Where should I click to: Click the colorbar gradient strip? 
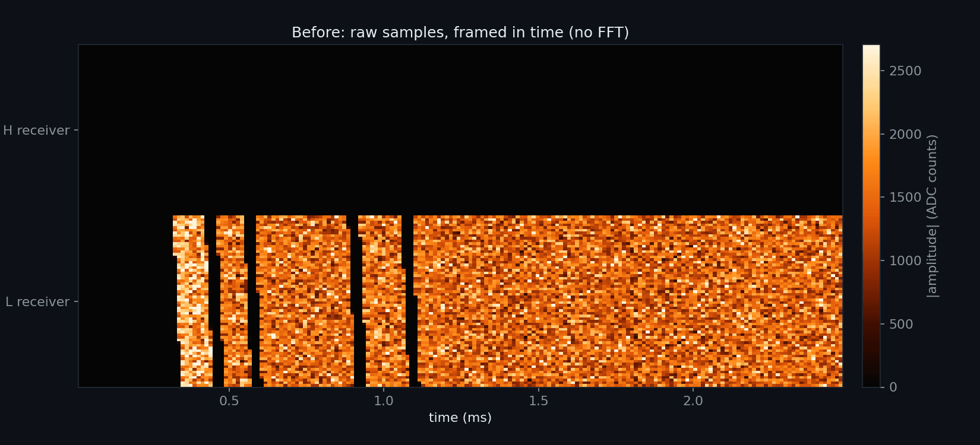click(871, 216)
